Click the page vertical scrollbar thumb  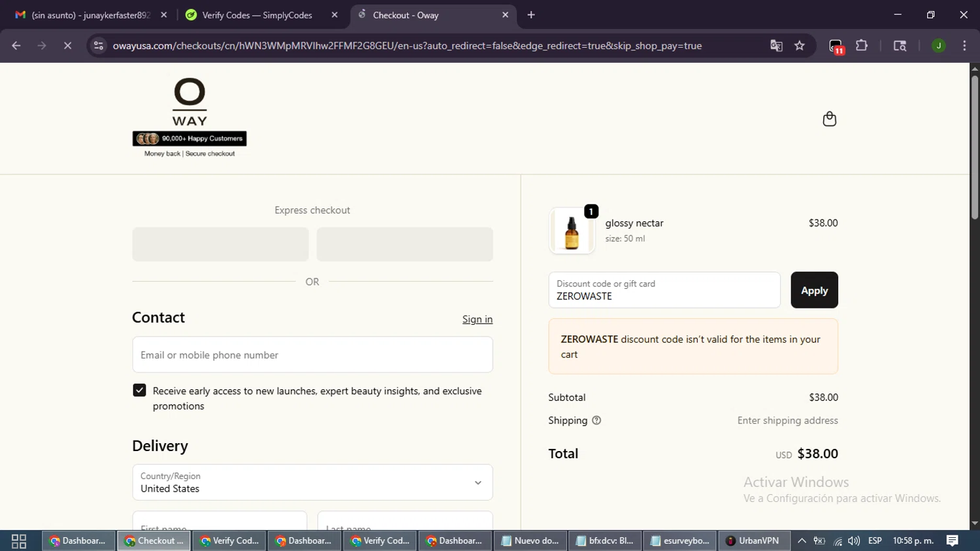(x=975, y=147)
